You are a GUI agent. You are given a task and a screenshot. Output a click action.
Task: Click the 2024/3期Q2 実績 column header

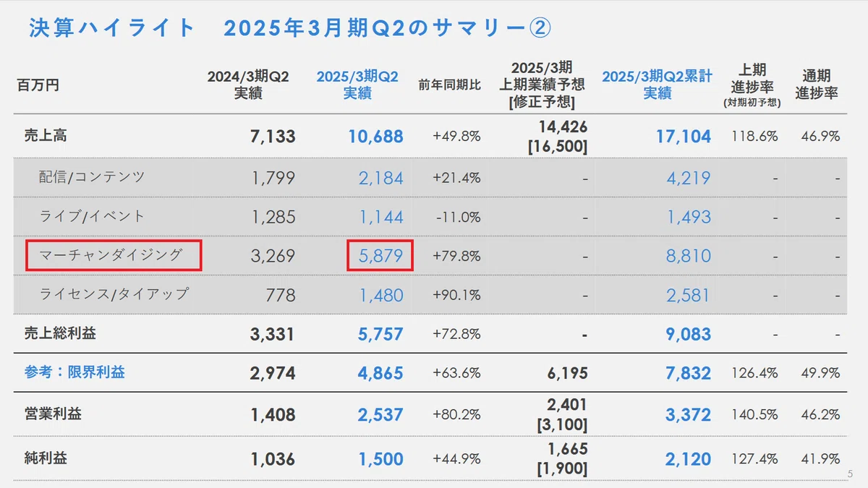coord(248,85)
